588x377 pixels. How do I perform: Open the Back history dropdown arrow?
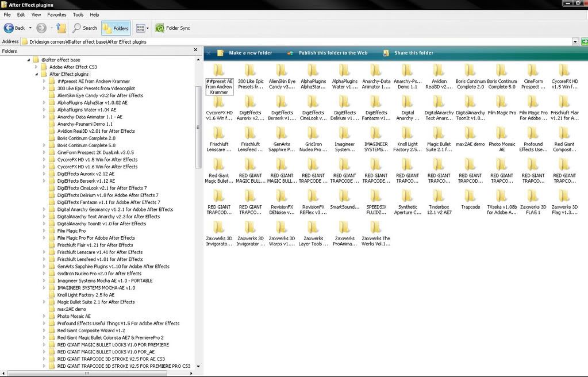point(30,28)
